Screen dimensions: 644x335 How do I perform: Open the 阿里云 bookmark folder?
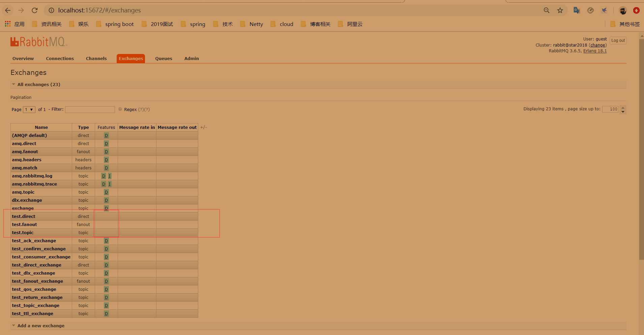click(x=350, y=24)
